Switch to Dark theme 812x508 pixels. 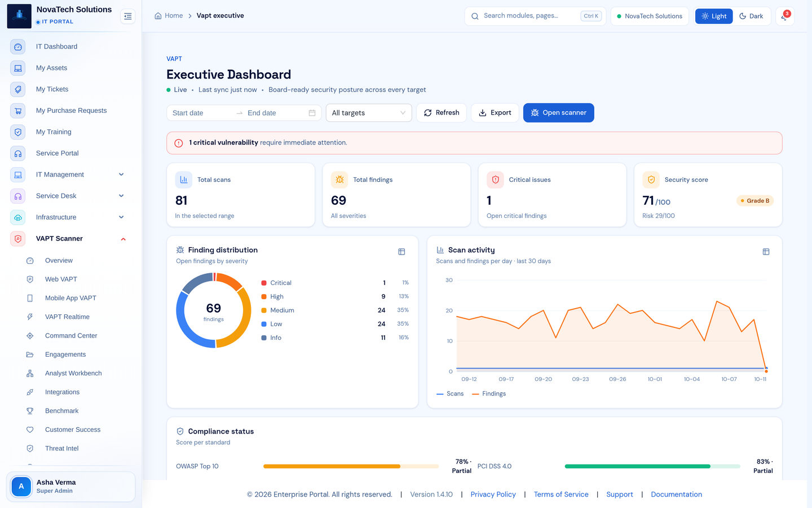tap(751, 16)
